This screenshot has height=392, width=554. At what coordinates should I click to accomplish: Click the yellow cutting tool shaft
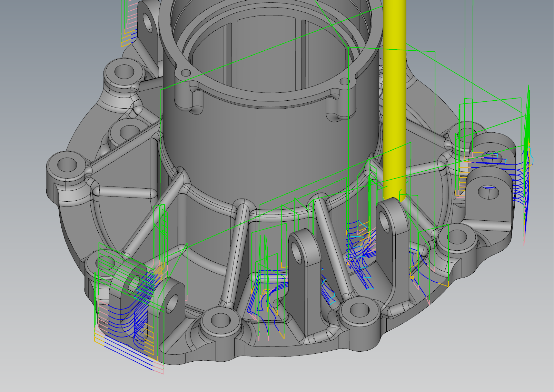(x=395, y=103)
